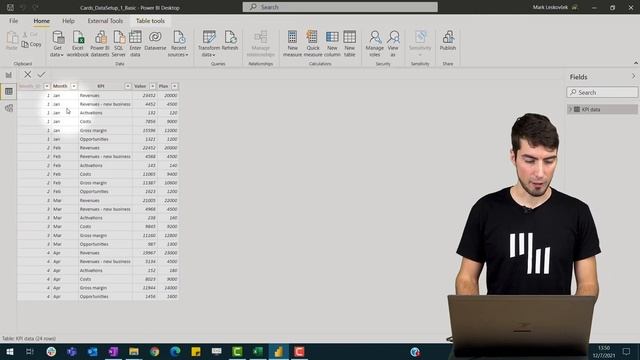Screen dimensions: 640x360
Task: Copy the selection in Clipboard group
Action: [32, 44]
